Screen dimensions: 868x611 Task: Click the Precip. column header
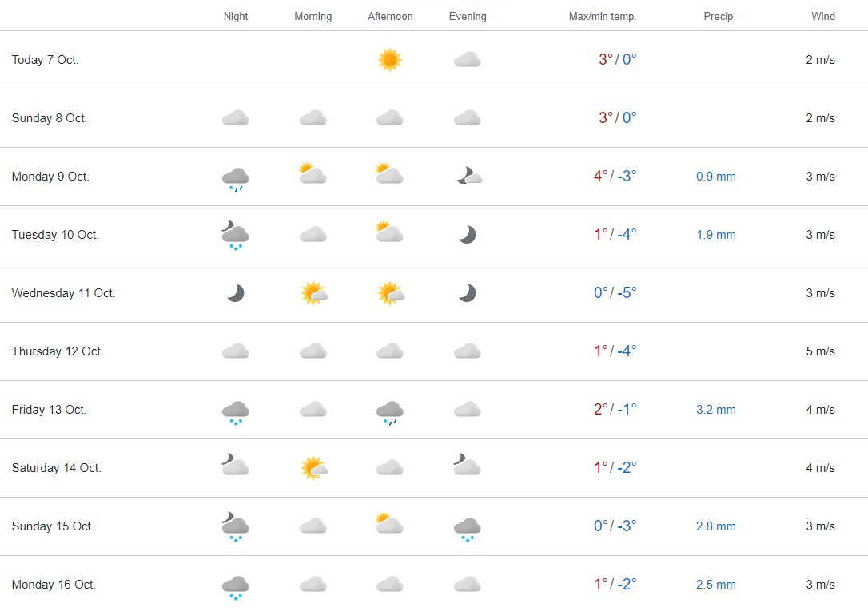[719, 17]
